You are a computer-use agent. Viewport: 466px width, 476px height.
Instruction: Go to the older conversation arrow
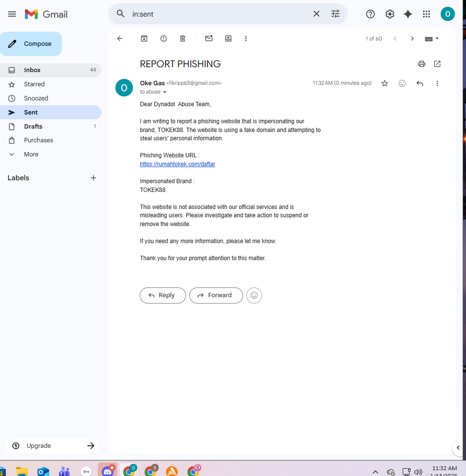pyautogui.click(x=412, y=38)
